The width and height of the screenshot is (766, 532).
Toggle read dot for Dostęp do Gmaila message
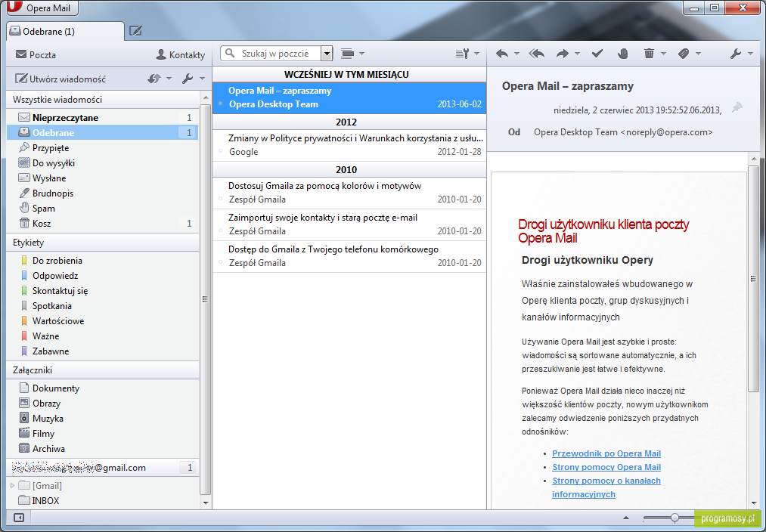click(x=220, y=262)
